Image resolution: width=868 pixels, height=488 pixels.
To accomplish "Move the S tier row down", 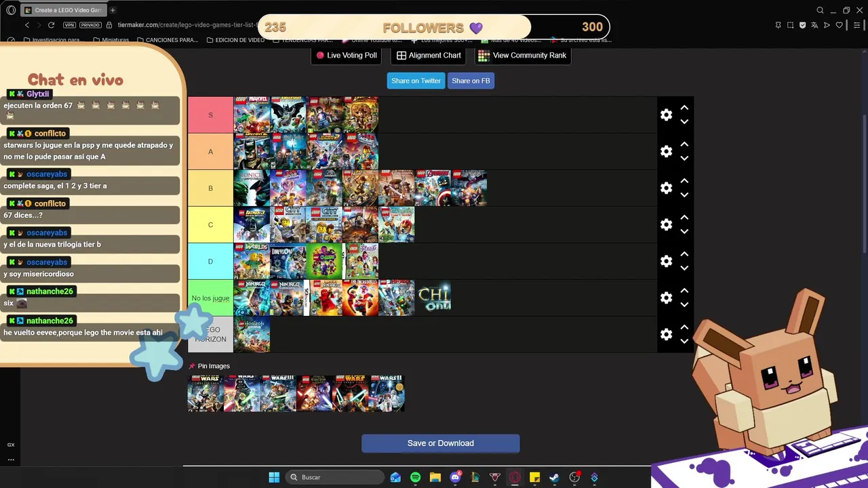I will pyautogui.click(x=684, y=122).
